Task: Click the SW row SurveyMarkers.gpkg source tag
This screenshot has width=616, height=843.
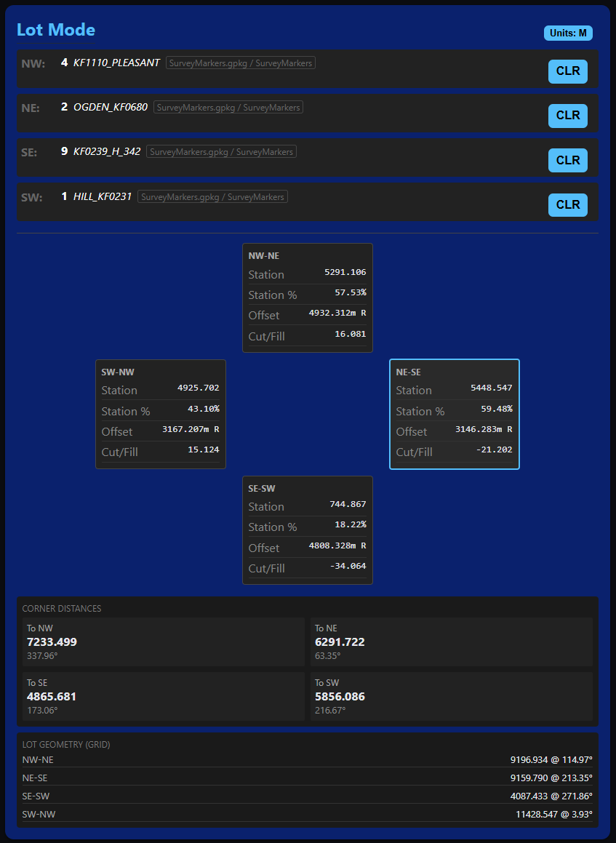Action: [x=212, y=197]
